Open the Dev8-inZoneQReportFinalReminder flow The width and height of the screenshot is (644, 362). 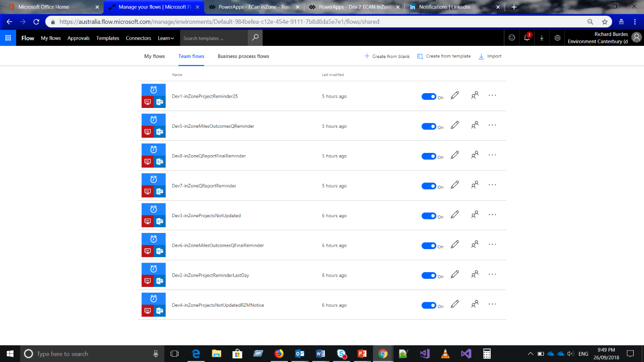tap(208, 156)
